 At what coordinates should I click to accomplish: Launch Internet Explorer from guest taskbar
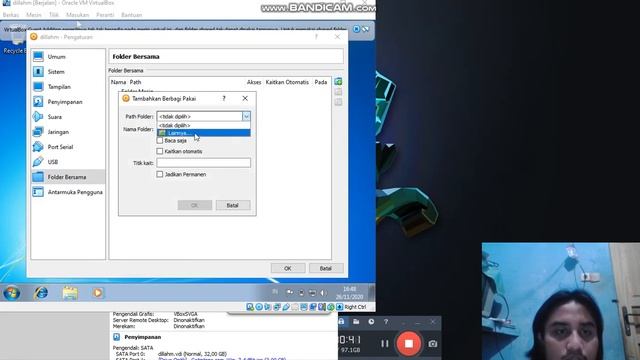coord(41,293)
